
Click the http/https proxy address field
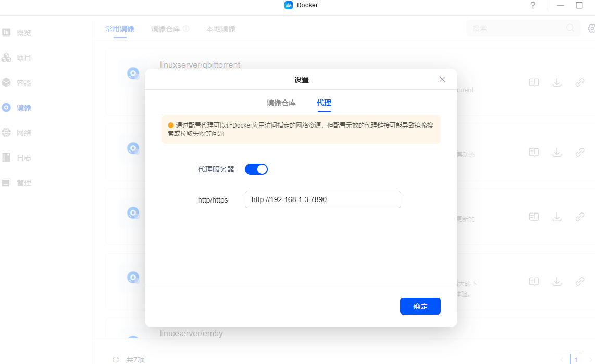(323, 199)
